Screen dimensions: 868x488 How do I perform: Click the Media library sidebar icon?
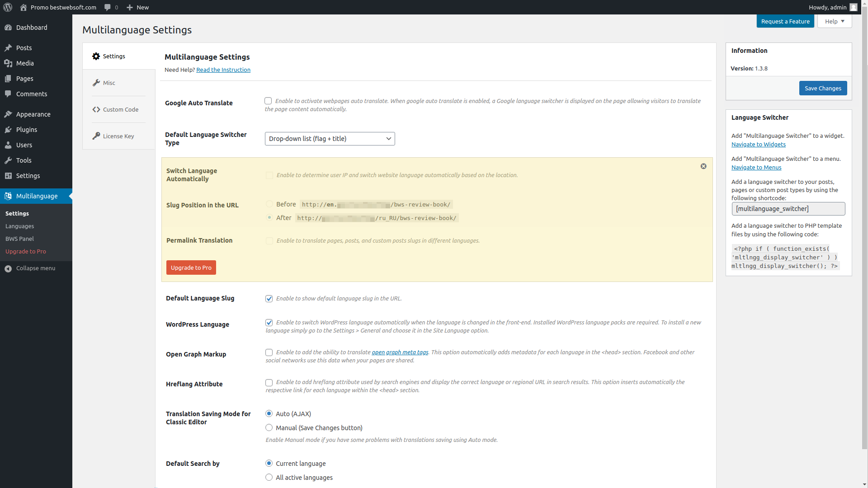pos(8,63)
